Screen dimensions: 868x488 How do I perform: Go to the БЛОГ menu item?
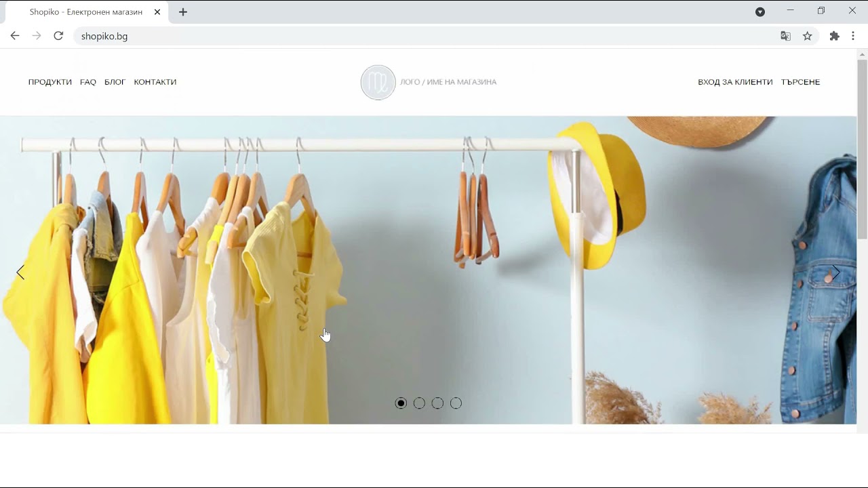115,82
